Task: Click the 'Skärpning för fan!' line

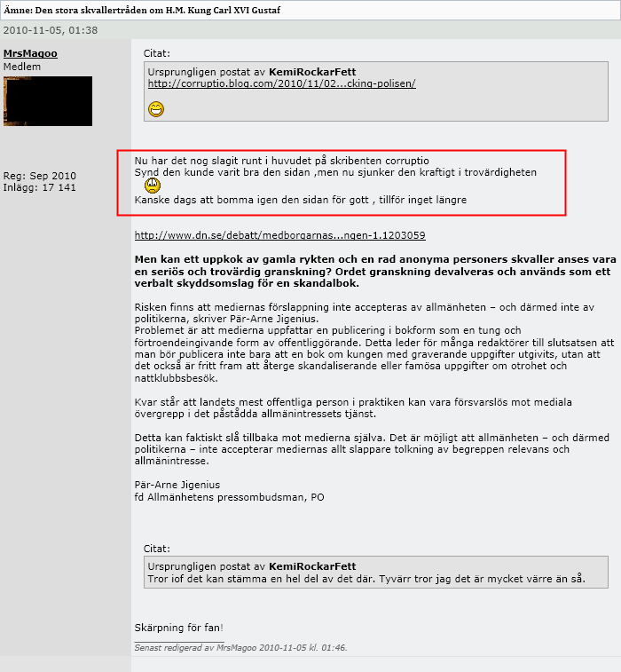Action: (179, 628)
